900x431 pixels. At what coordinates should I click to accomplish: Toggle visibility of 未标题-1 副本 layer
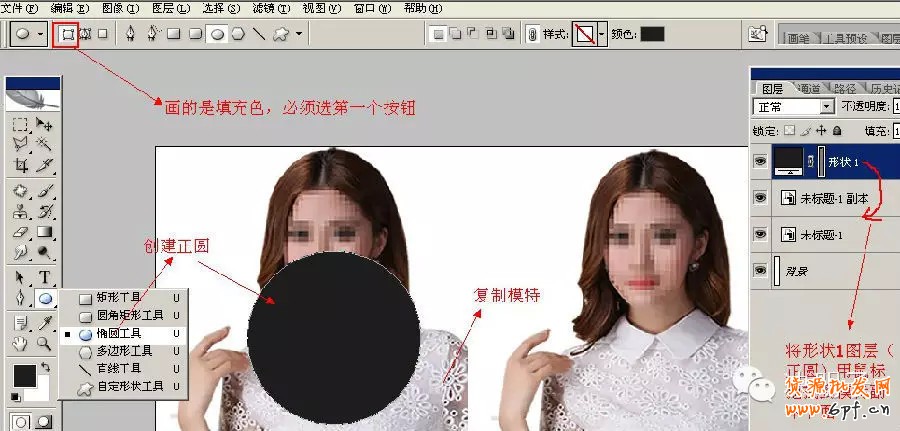(x=762, y=198)
